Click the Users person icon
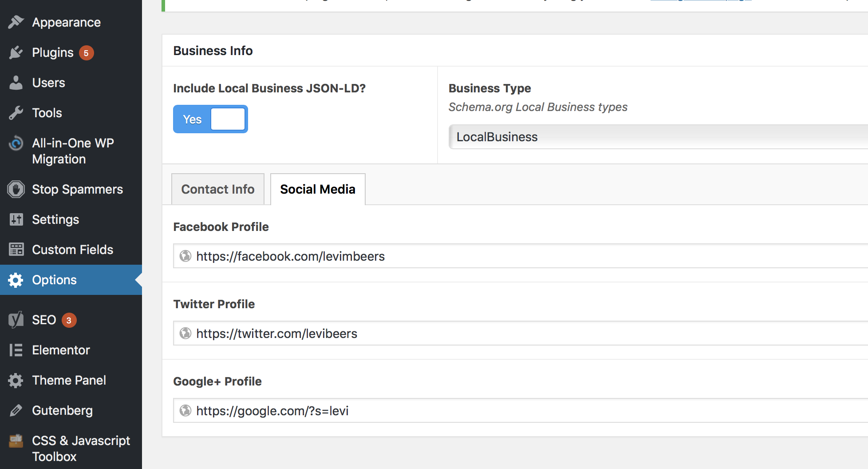The height and width of the screenshot is (469, 868). point(16,82)
